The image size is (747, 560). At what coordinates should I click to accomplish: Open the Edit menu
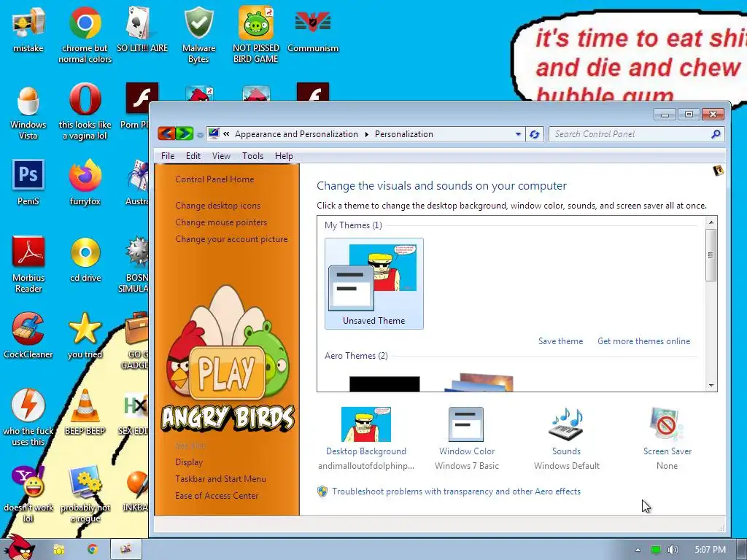(193, 156)
